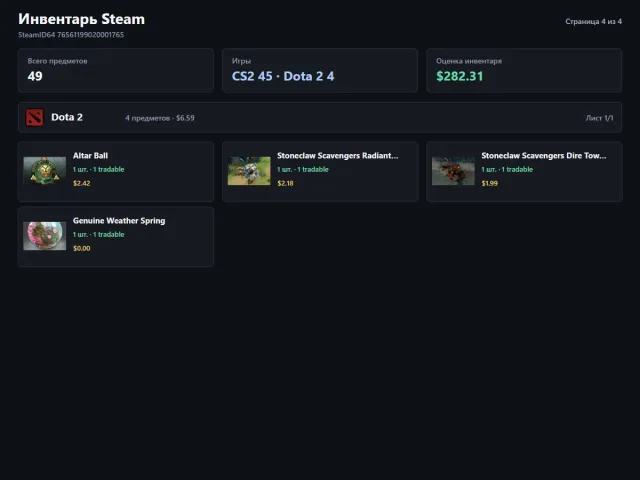Click the Dota 2 section title
640x480 pixels.
67,118
